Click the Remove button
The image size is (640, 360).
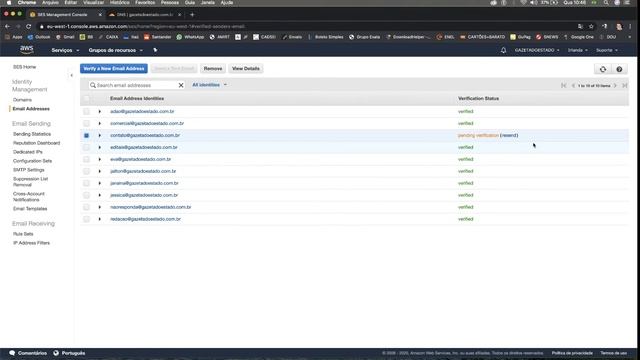(213, 69)
